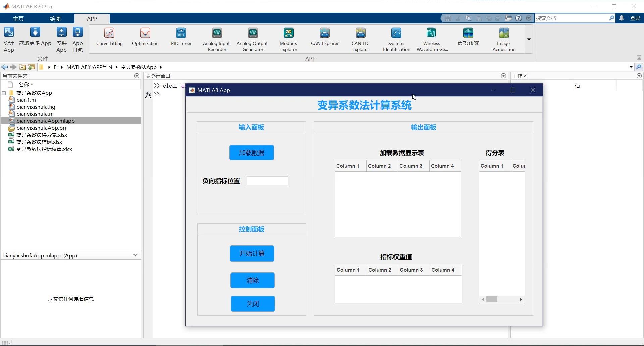The height and width of the screenshot is (346, 644).
Task: Click Column 2 header in 加载数据显示表
Action: 382,166
